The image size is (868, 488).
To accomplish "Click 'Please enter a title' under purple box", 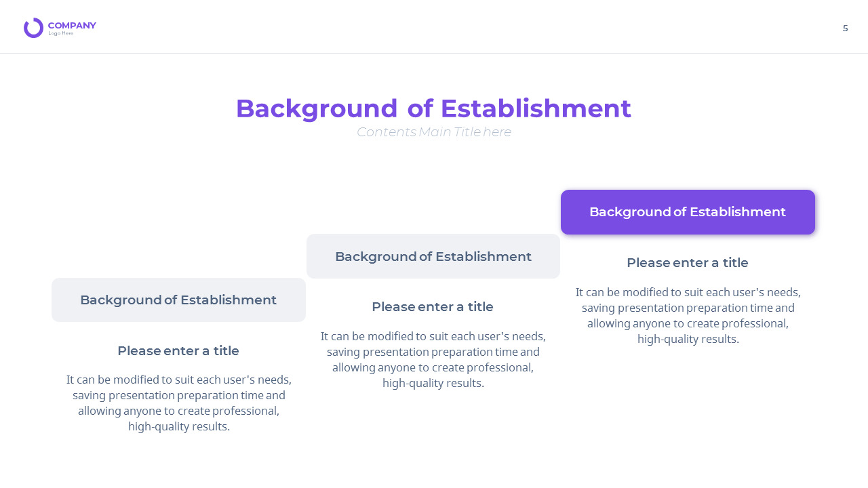I will tap(688, 263).
